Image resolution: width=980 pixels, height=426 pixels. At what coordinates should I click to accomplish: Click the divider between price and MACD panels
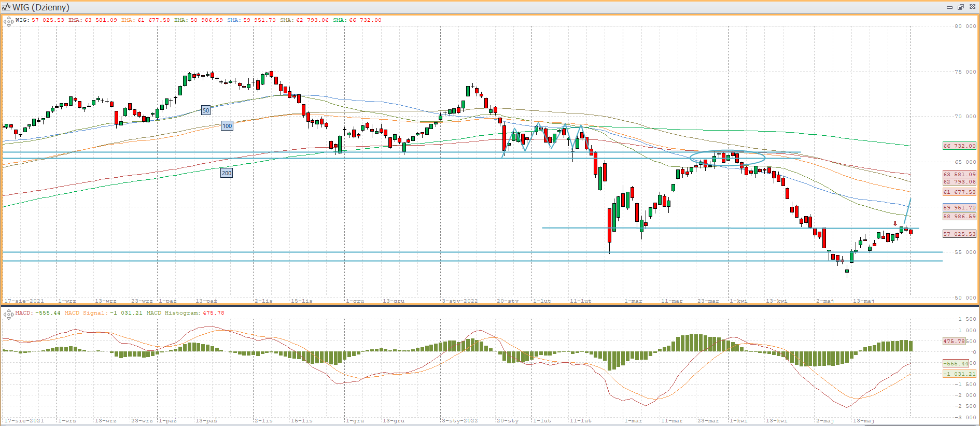point(490,306)
